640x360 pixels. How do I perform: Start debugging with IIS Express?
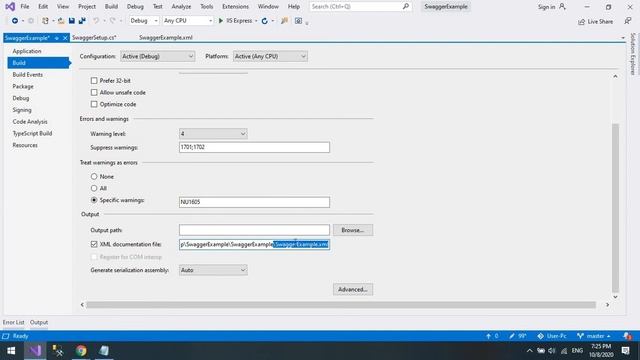pos(235,21)
